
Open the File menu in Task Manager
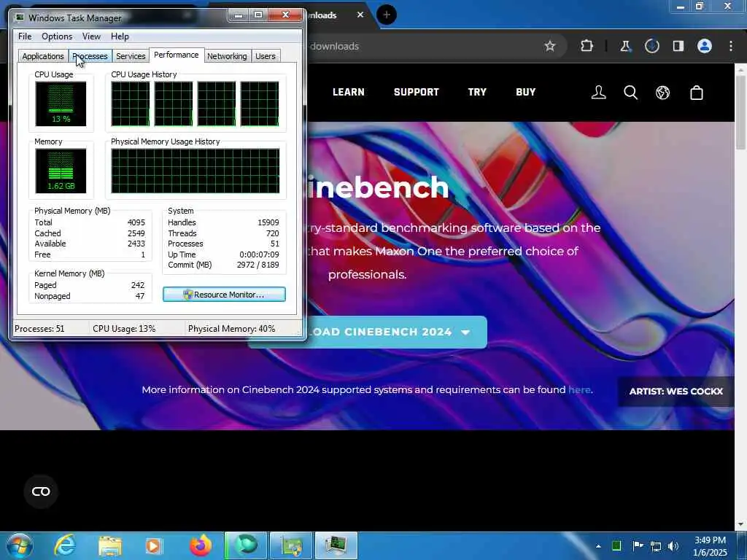tap(25, 36)
